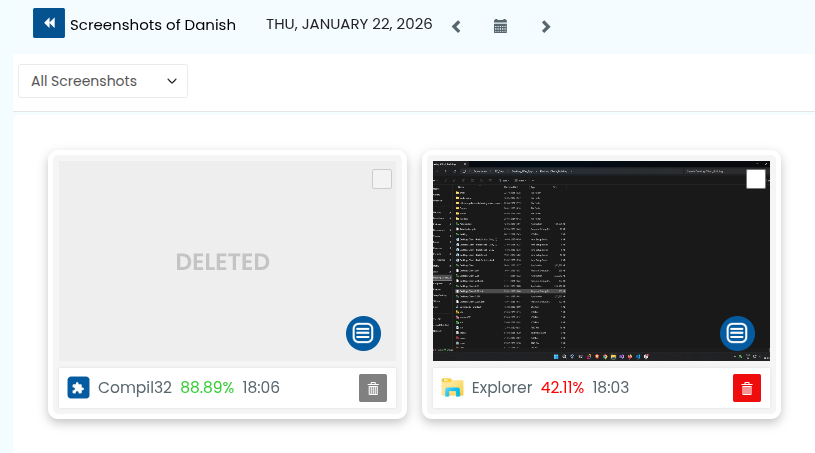Click the 88.89% activity percentage

point(207,388)
